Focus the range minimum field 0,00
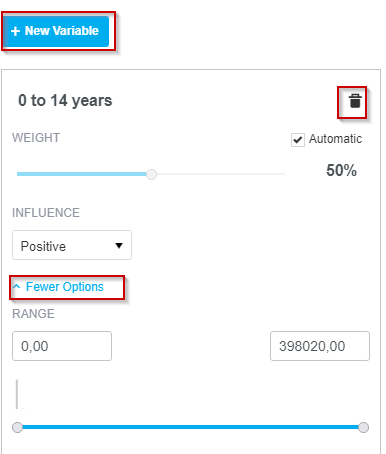386x454 pixels. click(62, 346)
